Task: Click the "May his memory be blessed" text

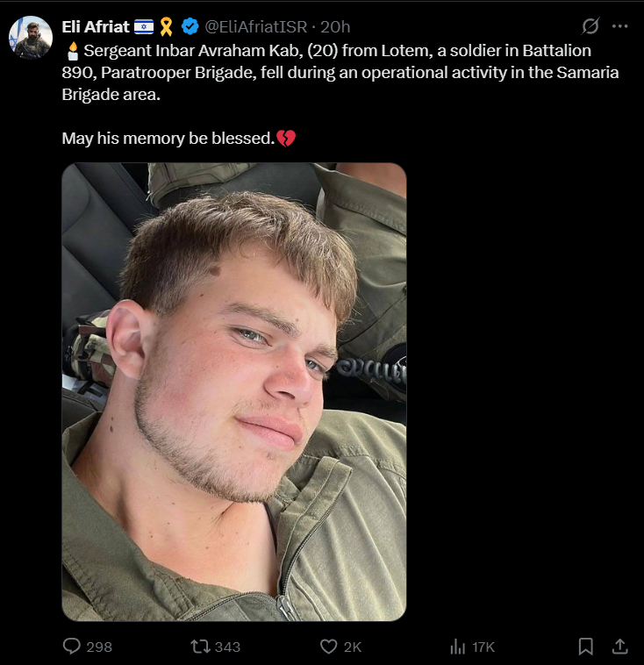Action: click(168, 139)
